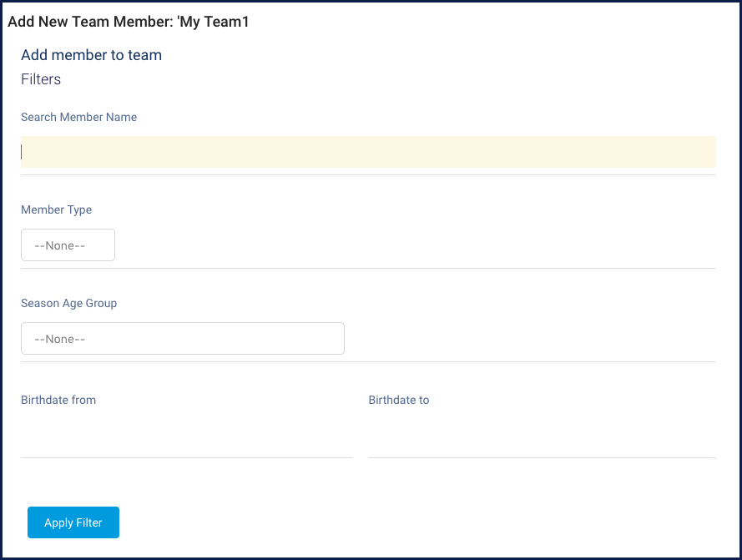742x560 pixels.
Task: Focus the Birthdate from date field
Action: (186, 441)
